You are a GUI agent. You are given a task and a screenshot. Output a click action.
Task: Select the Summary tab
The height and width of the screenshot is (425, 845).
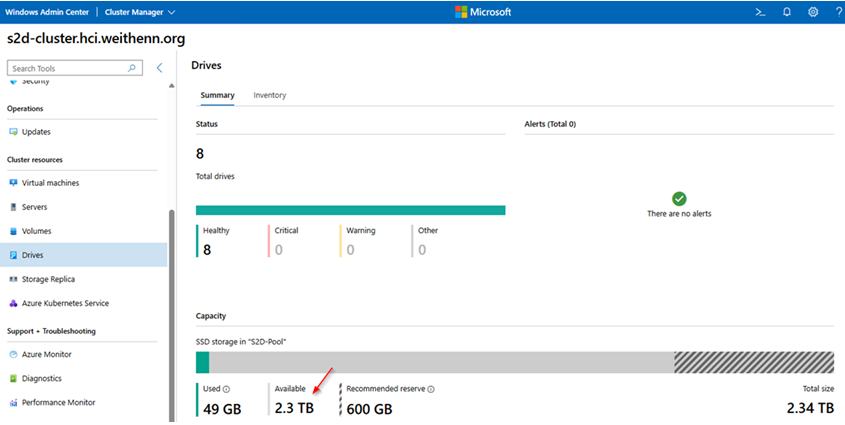(x=217, y=95)
